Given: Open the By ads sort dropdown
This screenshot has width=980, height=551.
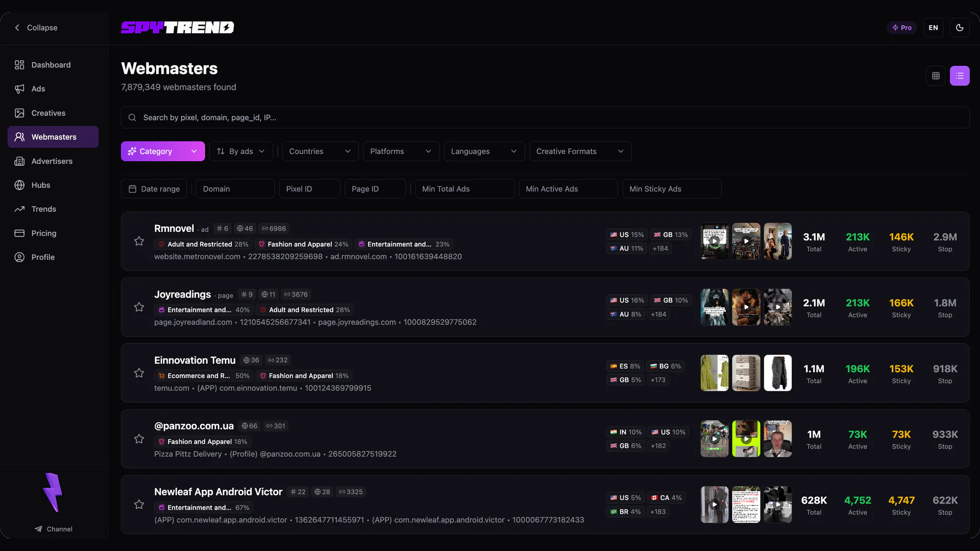Looking at the screenshot, I should [241, 151].
